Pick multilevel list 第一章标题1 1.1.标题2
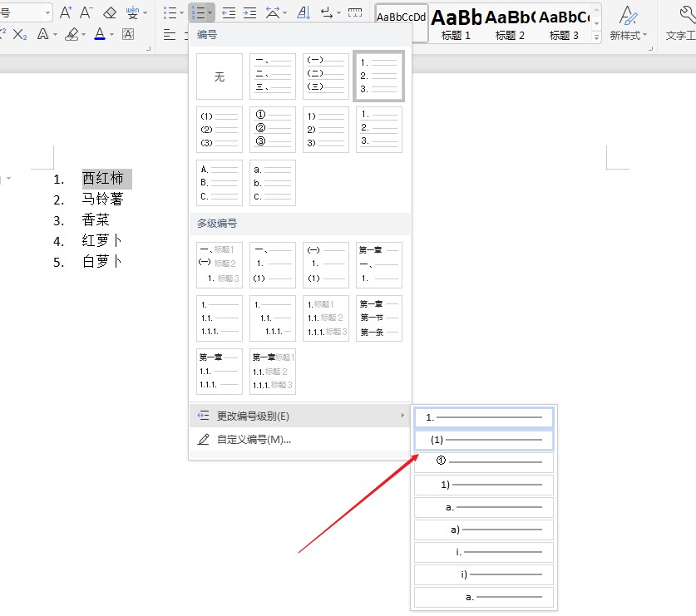Viewport: 696px width, 616px height. [273, 372]
